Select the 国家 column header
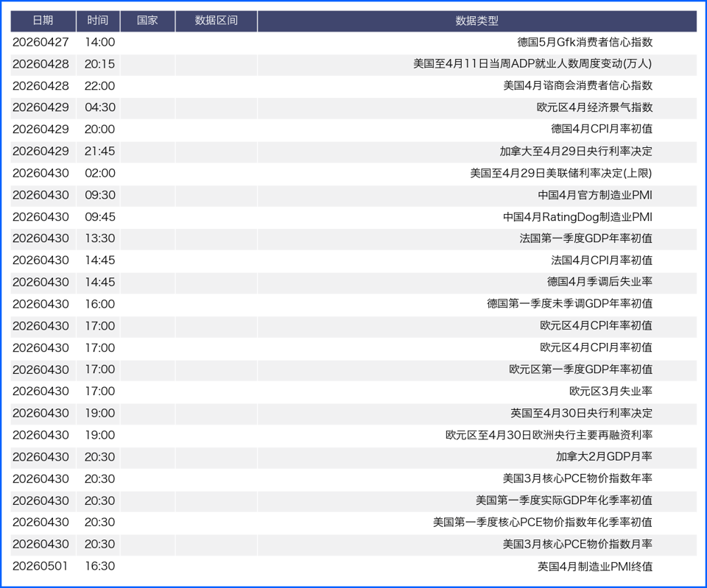 [x=147, y=21]
